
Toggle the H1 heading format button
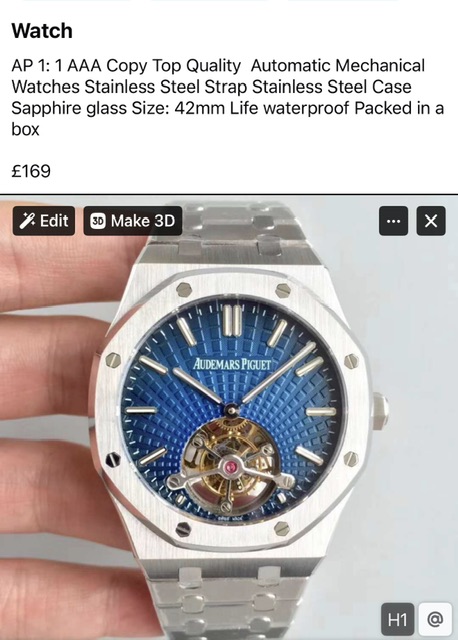click(397, 620)
